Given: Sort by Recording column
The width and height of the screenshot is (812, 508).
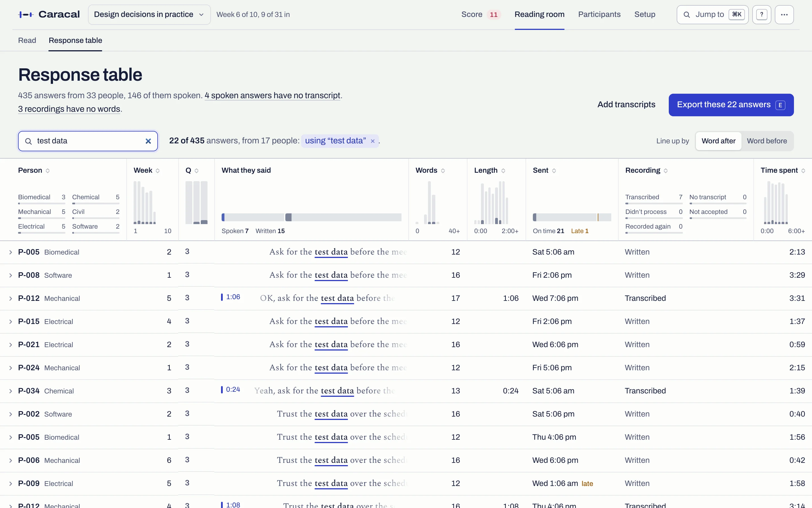Looking at the screenshot, I should (x=646, y=170).
